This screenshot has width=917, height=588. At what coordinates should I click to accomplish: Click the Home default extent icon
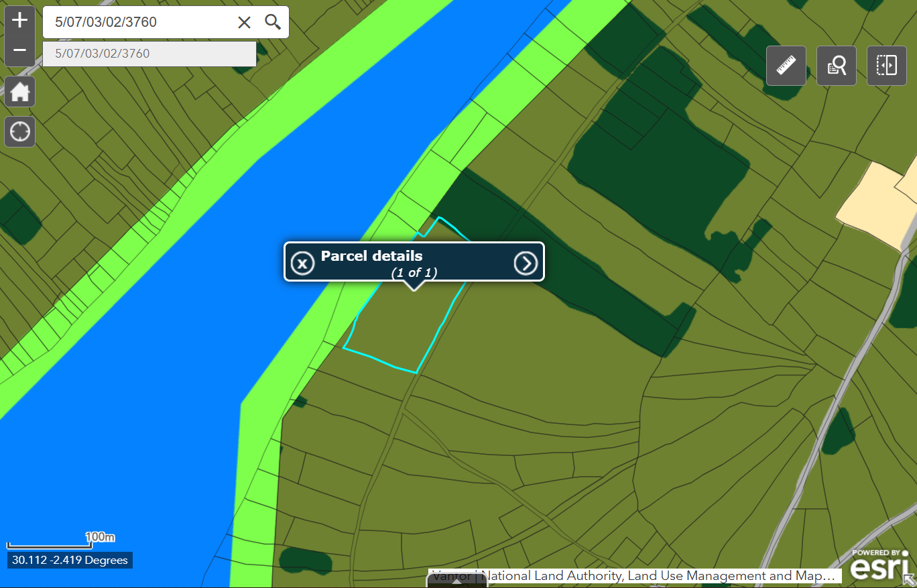20,92
